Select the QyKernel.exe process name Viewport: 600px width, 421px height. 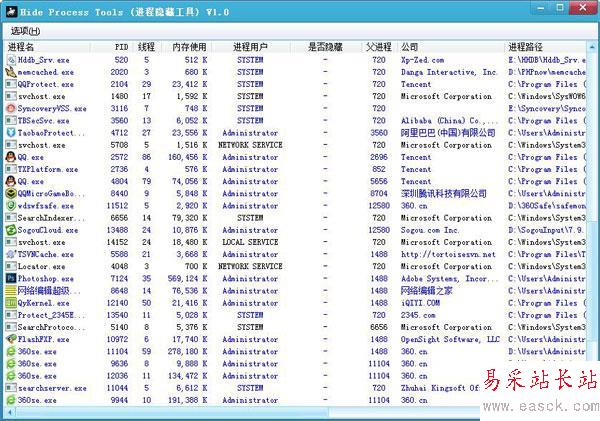tap(44, 303)
